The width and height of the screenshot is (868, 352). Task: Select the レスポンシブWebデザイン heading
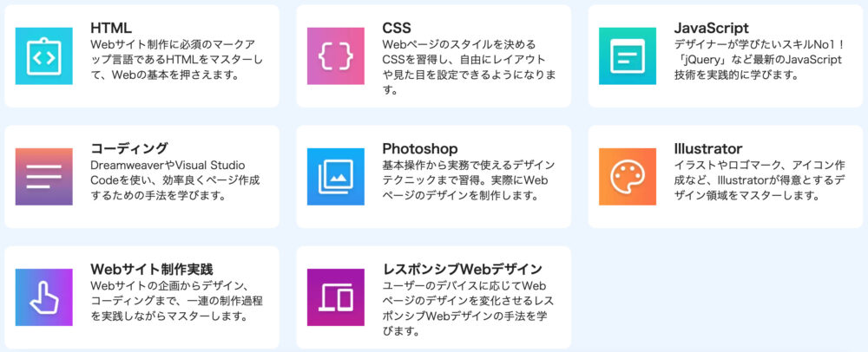tap(463, 269)
